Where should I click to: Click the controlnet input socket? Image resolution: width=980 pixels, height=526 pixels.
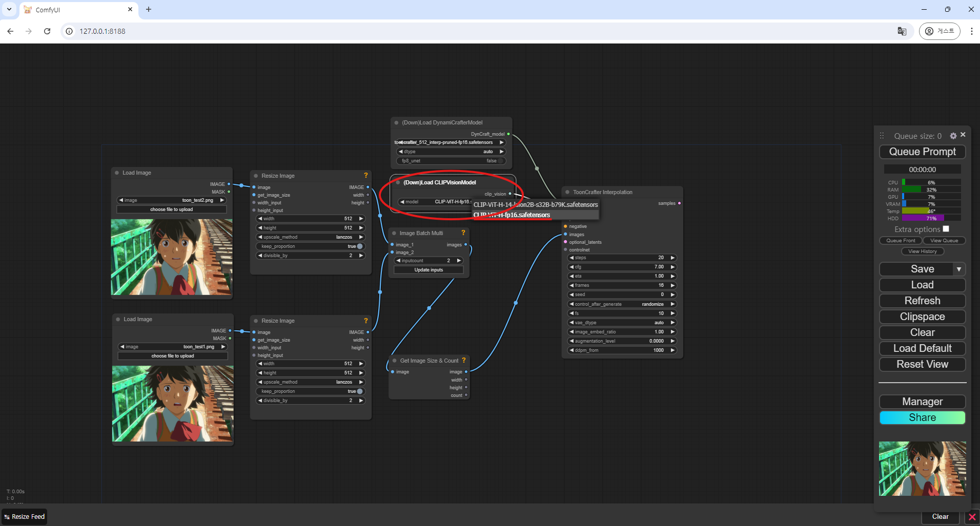565,250
